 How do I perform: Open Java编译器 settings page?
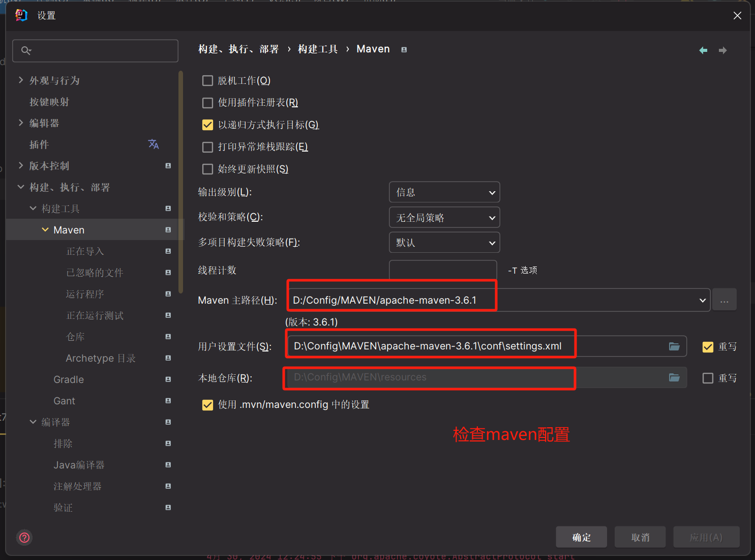[79, 465]
